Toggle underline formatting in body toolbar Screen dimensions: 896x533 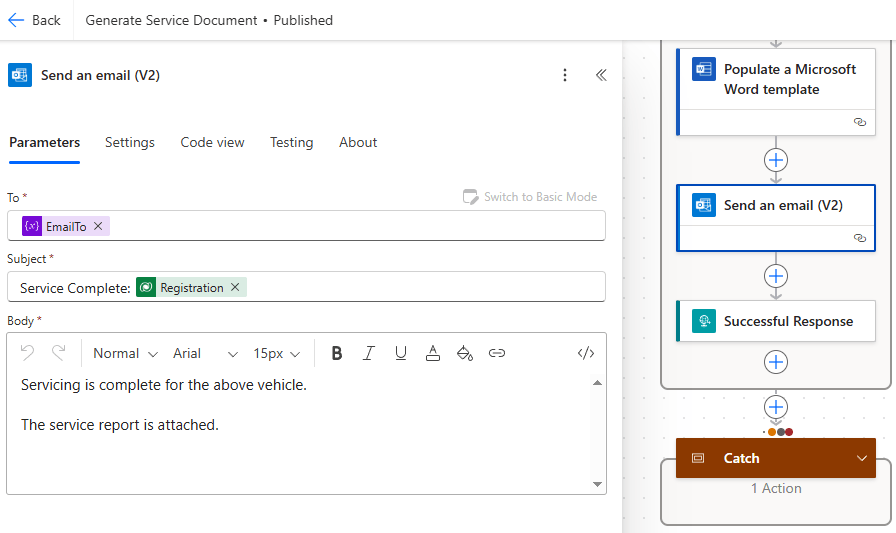(x=401, y=353)
